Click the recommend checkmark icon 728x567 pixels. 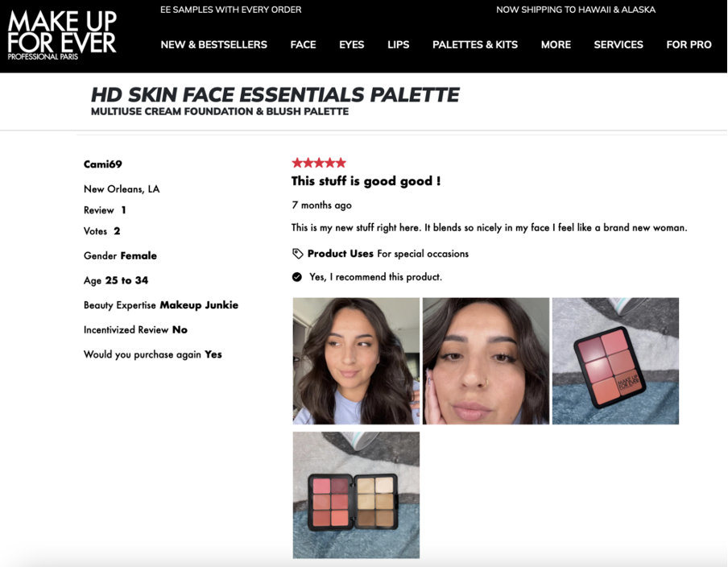tap(297, 277)
